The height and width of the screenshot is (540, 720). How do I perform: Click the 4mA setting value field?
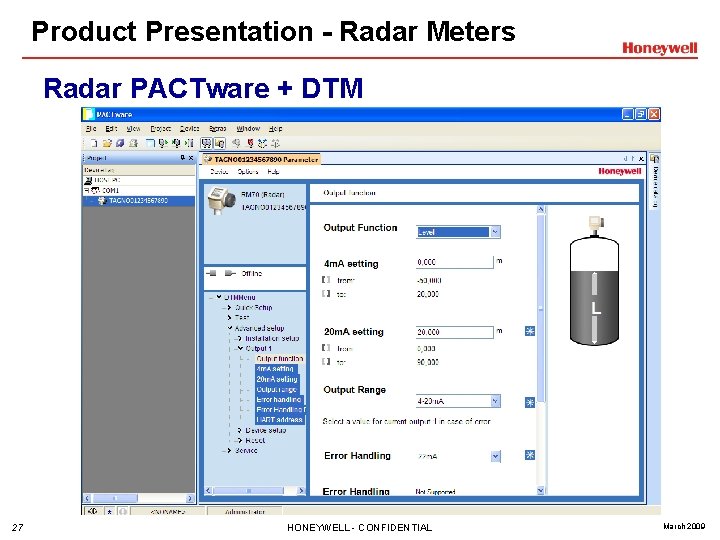tap(454, 262)
